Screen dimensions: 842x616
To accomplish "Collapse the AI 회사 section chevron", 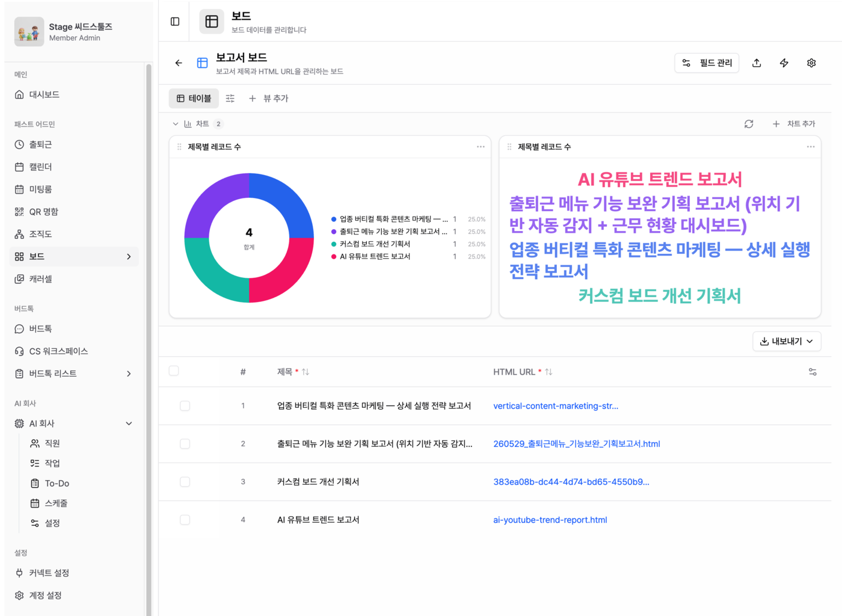I will pos(129,423).
